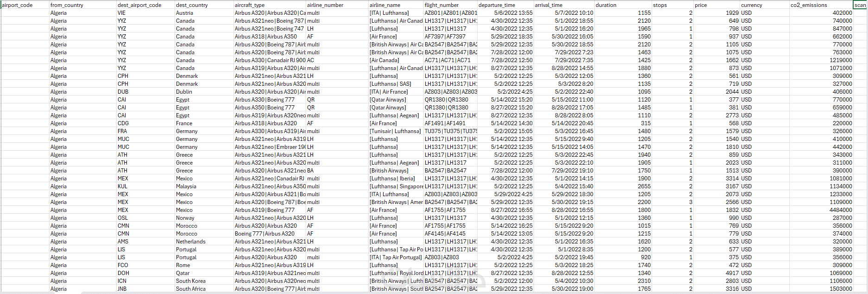Select the AMS airport code cell
The height and width of the screenshot is (294, 868).
[x=145, y=242]
